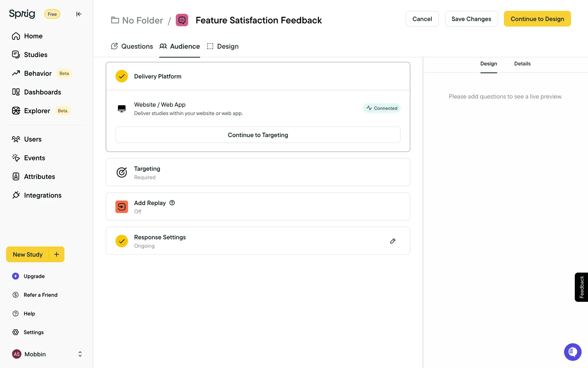
Task: Click the plus icon next to New Study
Action: [57, 254]
